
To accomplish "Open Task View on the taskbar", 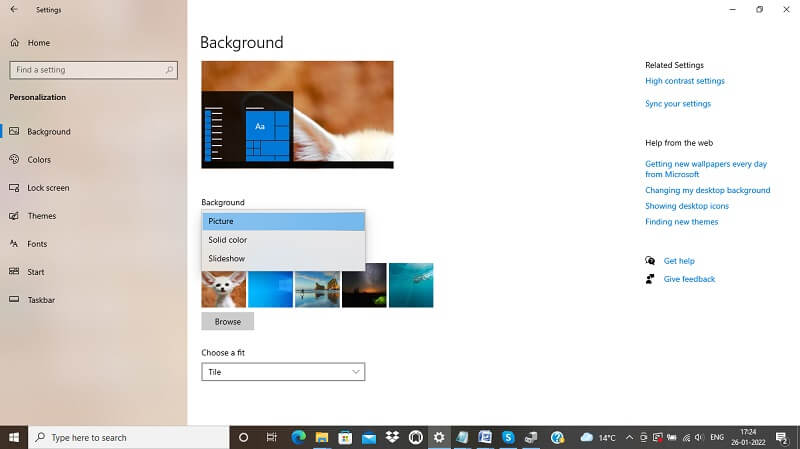I will [x=271, y=438].
